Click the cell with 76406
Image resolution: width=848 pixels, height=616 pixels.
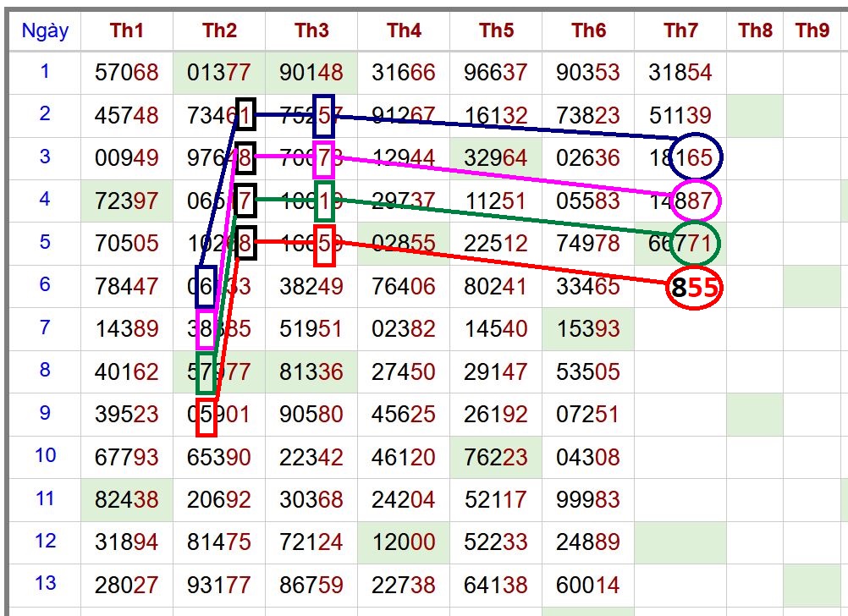pyautogui.click(x=404, y=286)
